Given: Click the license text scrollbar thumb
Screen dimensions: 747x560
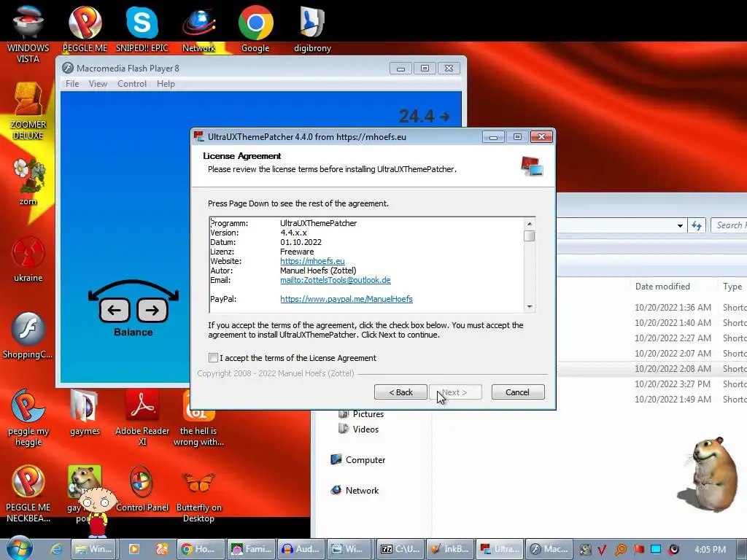Looking at the screenshot, I should pos(530,236).
